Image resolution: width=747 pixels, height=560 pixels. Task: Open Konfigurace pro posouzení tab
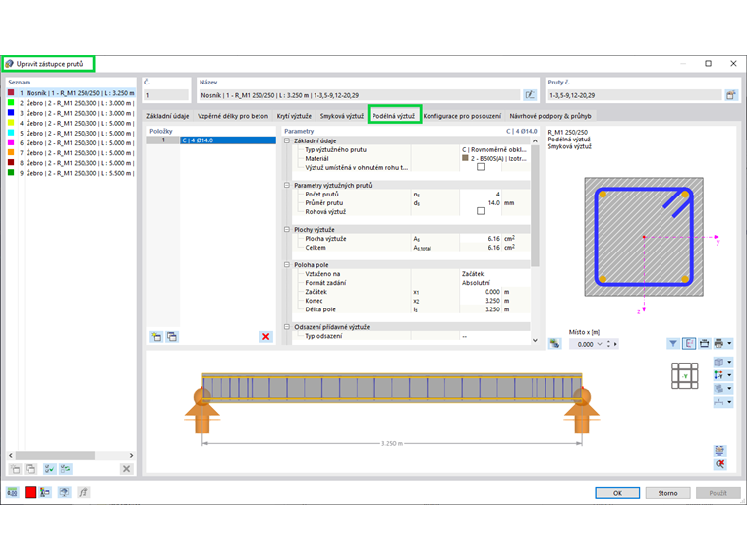pos(462,116)
